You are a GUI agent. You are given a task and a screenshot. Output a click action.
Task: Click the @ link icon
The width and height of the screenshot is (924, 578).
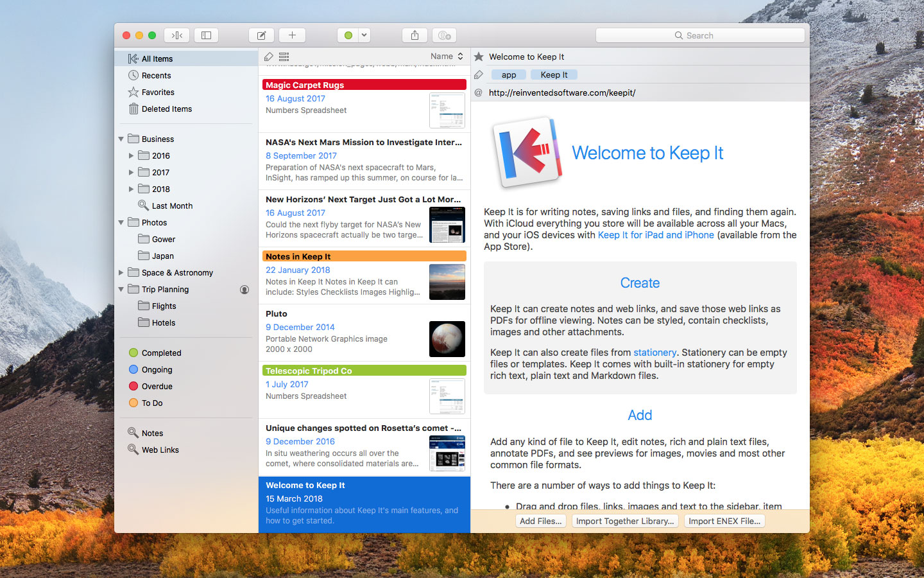[x=479, y=92]
